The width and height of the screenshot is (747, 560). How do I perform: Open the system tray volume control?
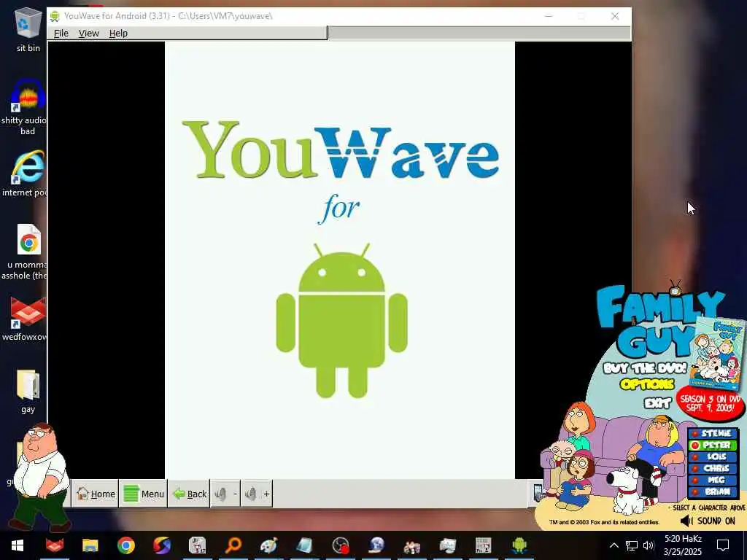click(649, 545)
